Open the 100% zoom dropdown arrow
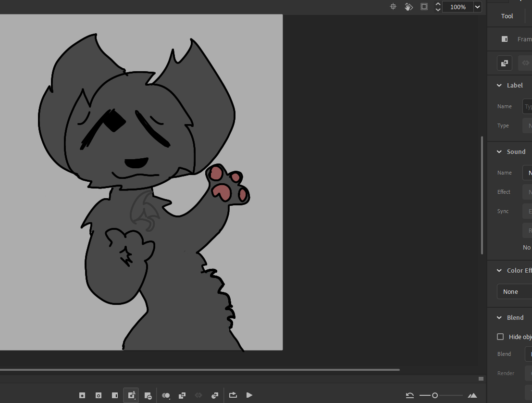The height and width of the screenshot is (403, 532). click(477, 7)
